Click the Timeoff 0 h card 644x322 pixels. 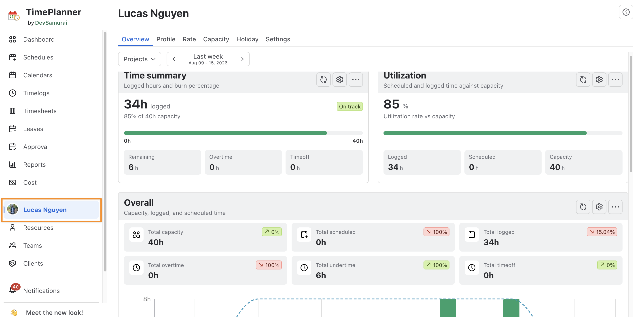click(324, 162)
